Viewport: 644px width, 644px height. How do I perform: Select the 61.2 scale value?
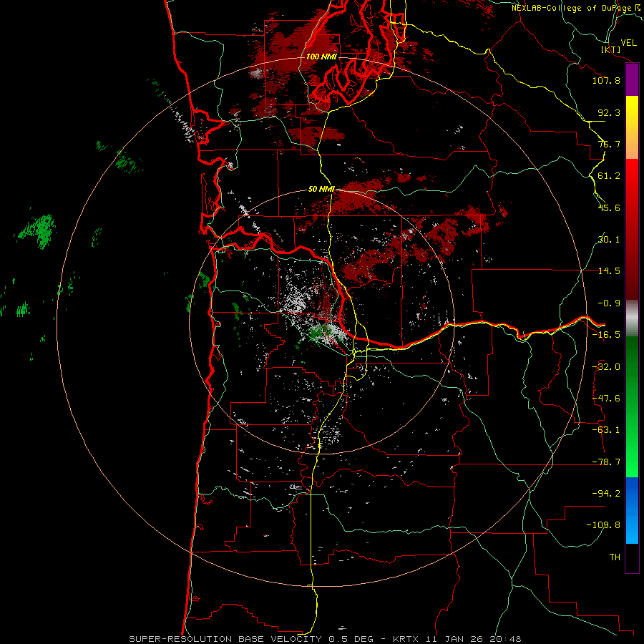pos(609,176)
